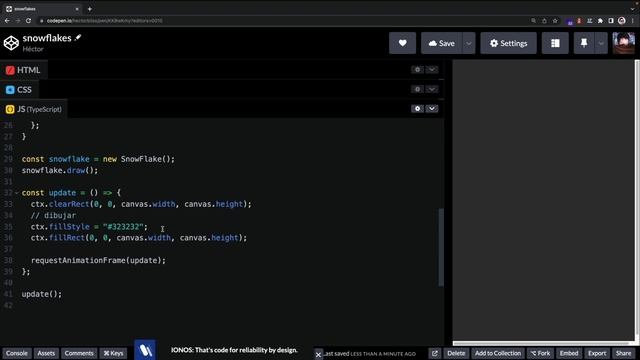Open Chrome's three-dot menu
Screen dimensions: 640x360
click(x=633, y=20)
